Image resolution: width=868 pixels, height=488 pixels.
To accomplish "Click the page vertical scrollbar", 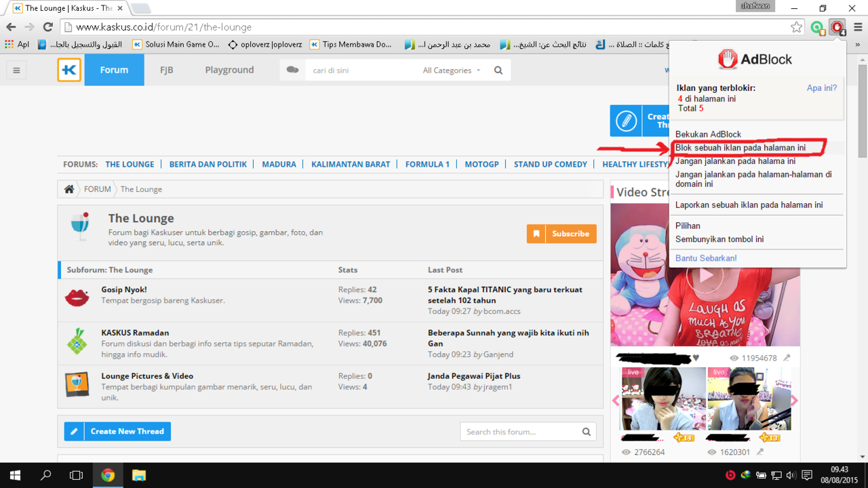I will point(863,112).
